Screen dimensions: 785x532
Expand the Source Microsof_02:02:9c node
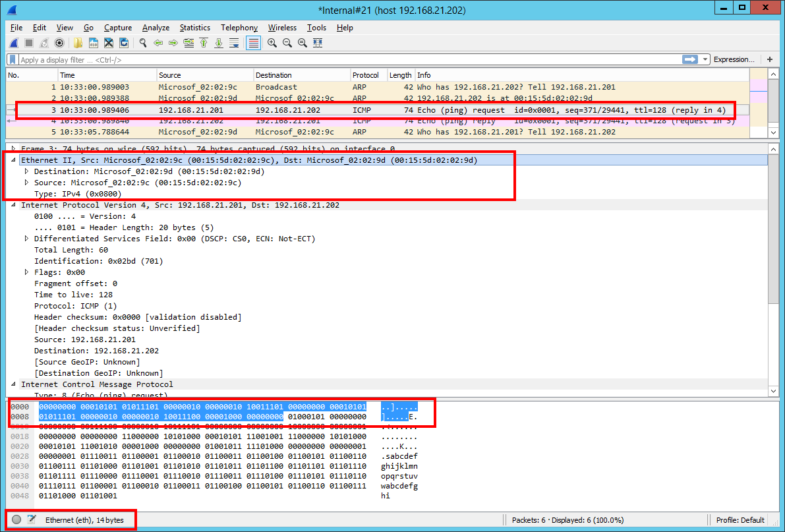[x=26, y=183]
